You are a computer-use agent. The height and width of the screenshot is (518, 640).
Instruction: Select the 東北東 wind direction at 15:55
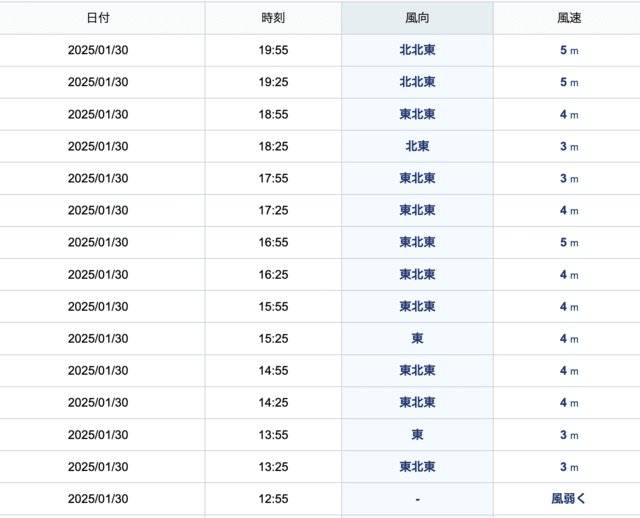coord(417,307)
